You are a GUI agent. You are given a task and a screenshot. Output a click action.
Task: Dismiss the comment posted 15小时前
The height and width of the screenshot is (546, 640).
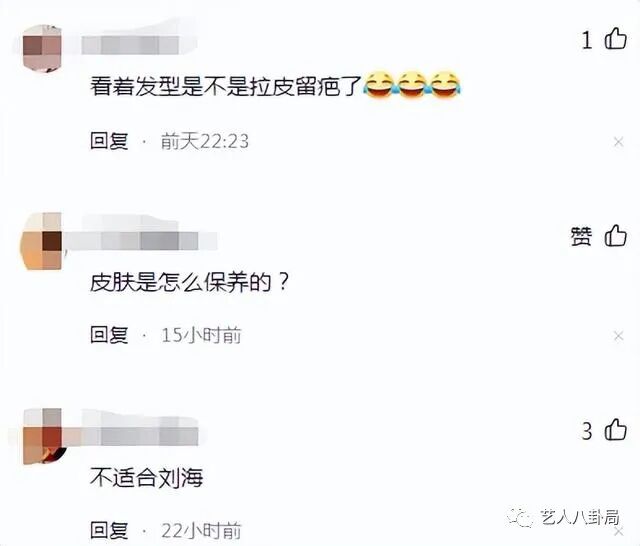click(x=618, y=336)
